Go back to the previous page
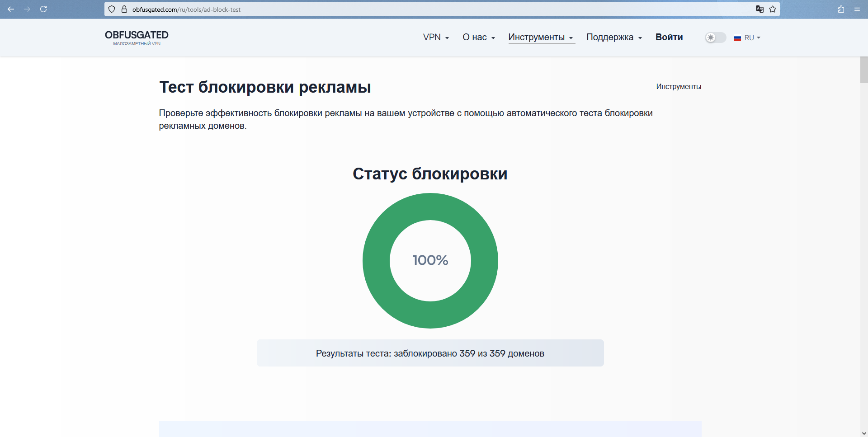 tap(11, 9)
